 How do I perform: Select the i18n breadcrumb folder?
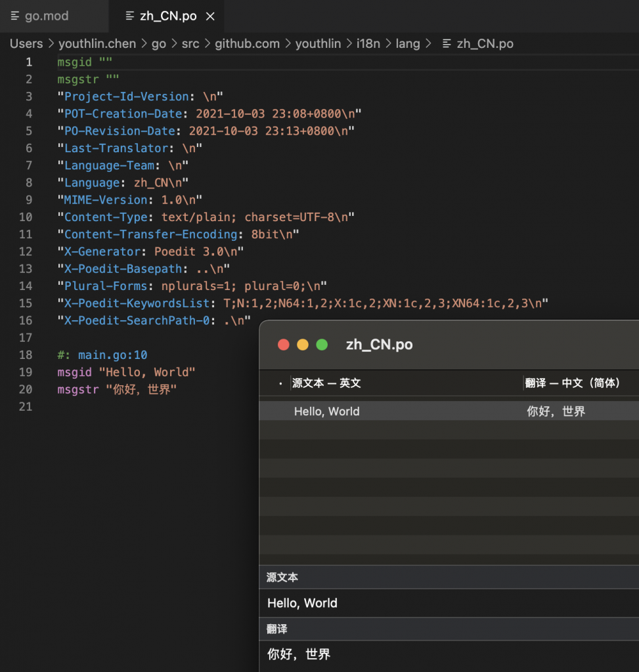click(368, 44)
